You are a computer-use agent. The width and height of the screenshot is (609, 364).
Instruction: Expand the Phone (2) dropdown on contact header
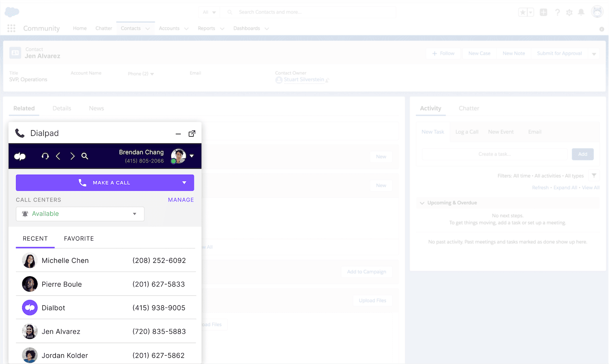tap(152, 74)
